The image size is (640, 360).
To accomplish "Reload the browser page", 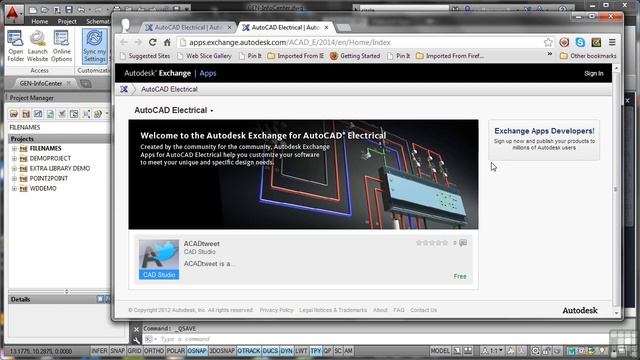I will [x=153, y=42].
